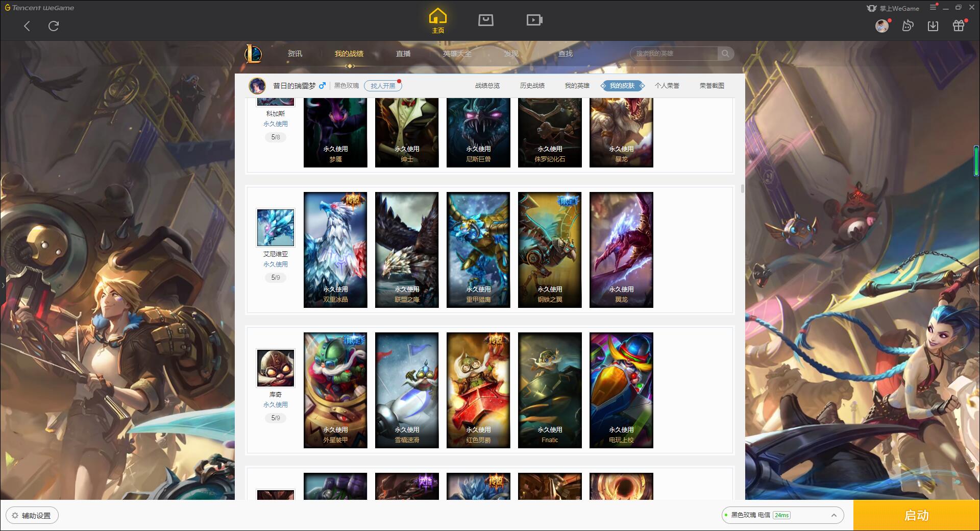Open the 掌上WeGame link
The width and height of the screenshot is (980, 531).
coord(893,8)
